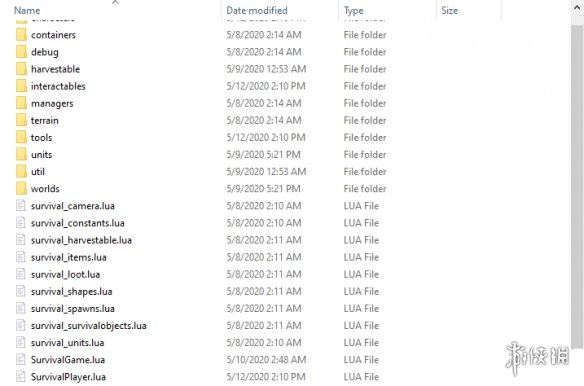The image size is (584, 386).
Task: Select the harvestable folder icon
Action: coord(21,69)
